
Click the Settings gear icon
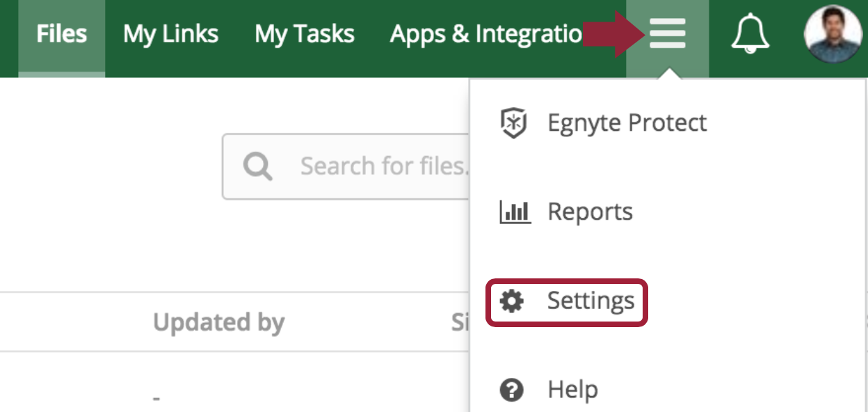[x=513, y=301]
